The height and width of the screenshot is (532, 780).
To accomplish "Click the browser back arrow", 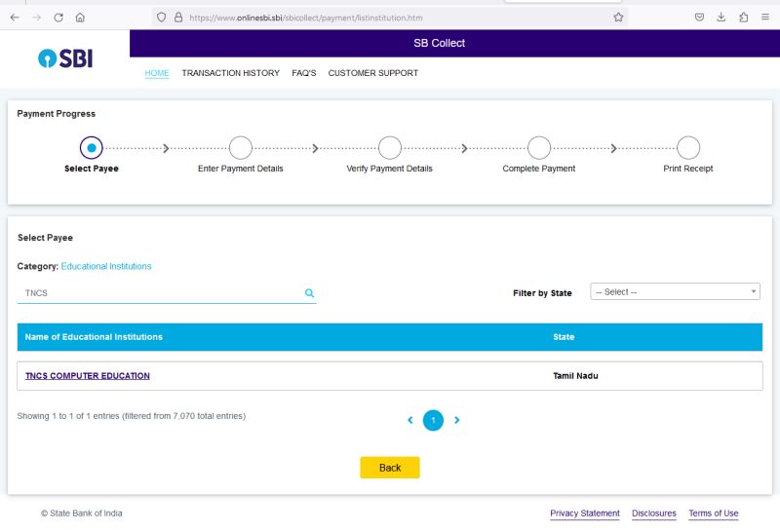I will tap(15, 18).
